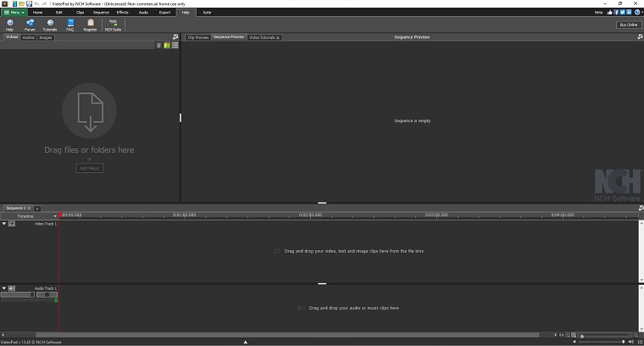Open the Suite ribbon tab
The image size is (644, 346).
(x=207, y=13)
